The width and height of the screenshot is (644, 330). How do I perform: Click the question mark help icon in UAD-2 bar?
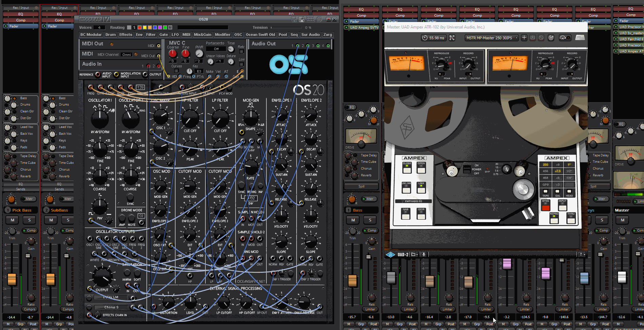pyautogui.click(x=581, y=255)
